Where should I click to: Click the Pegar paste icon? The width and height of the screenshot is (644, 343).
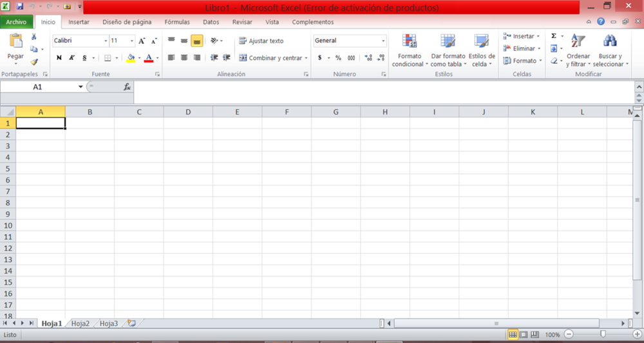(x=15, y=42)
